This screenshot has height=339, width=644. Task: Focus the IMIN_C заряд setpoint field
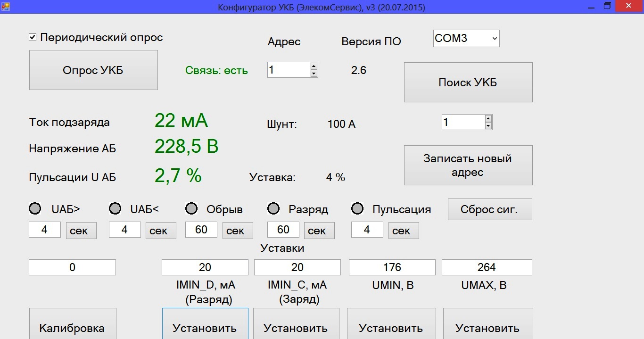(297, 267)
